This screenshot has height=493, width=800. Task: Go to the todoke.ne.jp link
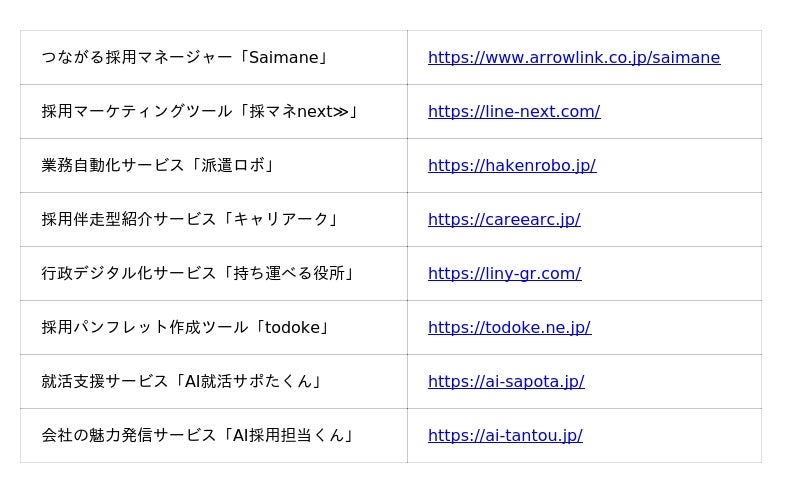tap(509, 328)
